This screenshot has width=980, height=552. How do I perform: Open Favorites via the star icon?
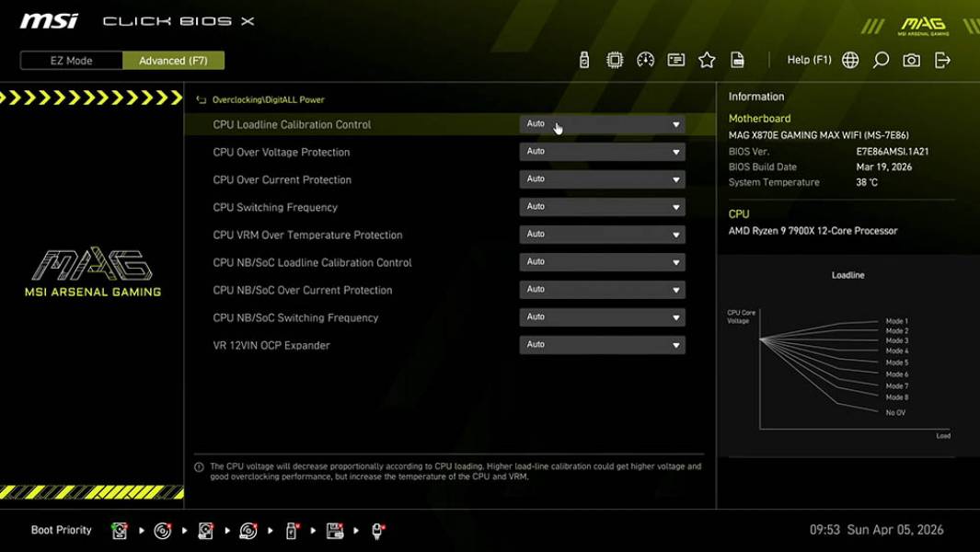pos(707,59)
